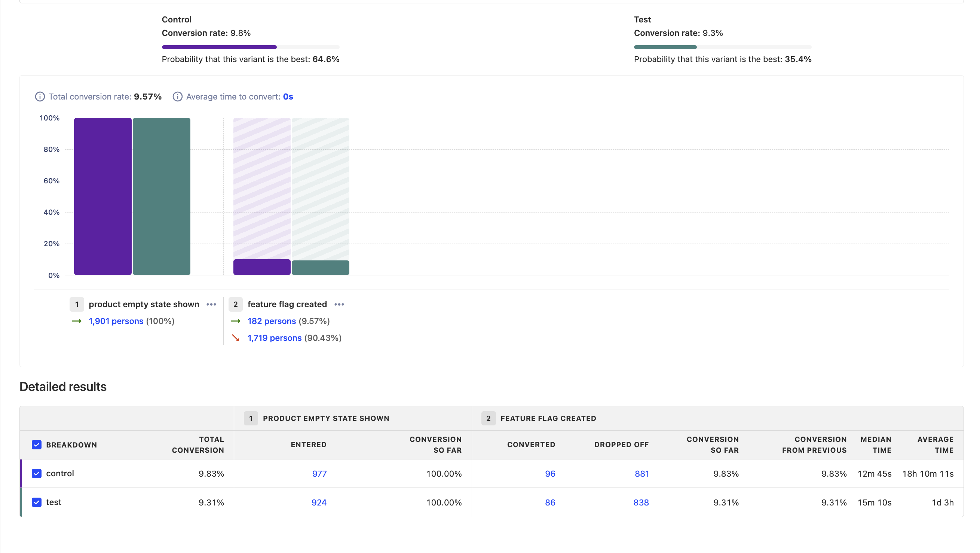Click the info icon beside Total conversion rate
The width and height of the screenshot is (980, 553).
click(x=40, y=97)
